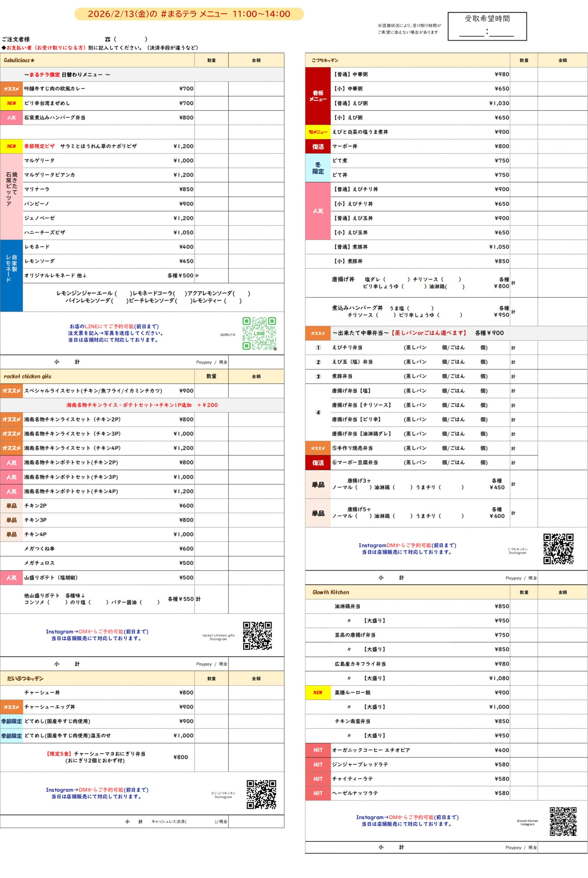Click the amount cell for 【普通】中華粥
This screenshot has height=878, width=588.
coord(562,74)
